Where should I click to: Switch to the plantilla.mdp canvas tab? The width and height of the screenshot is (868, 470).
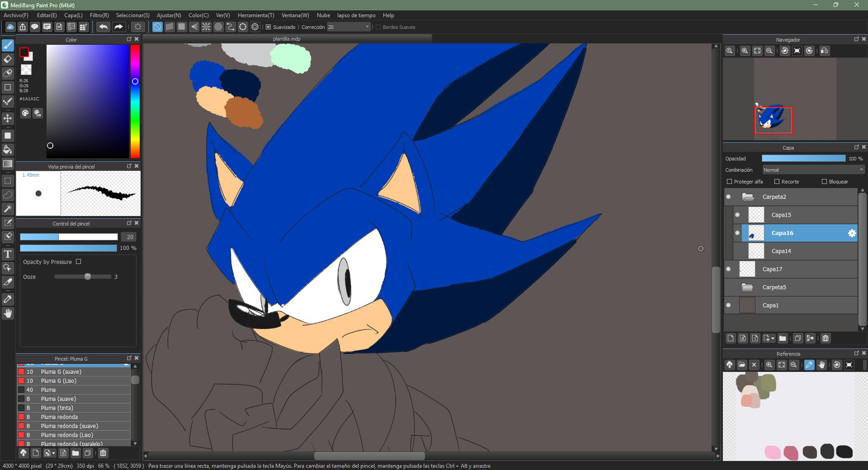point(287,39)
